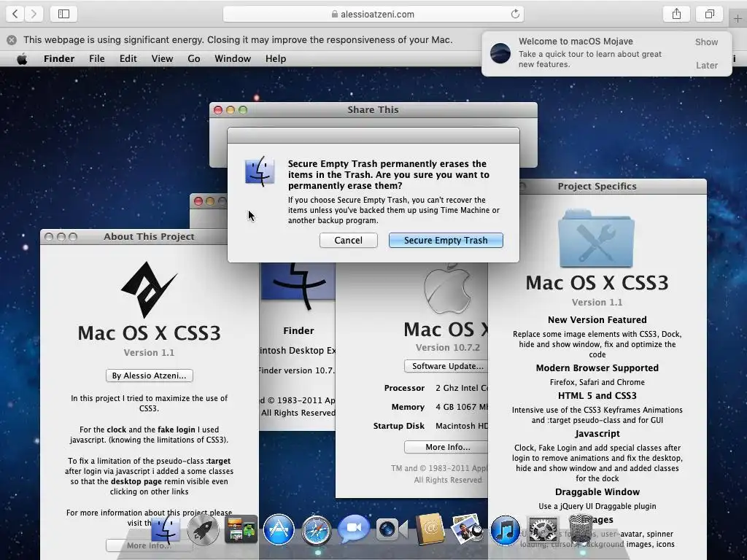Click the 'Processor' label
This screenshot has width=747, height=560.
coord(404,388)
